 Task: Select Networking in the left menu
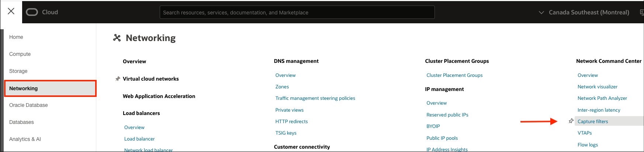[50, 88]
